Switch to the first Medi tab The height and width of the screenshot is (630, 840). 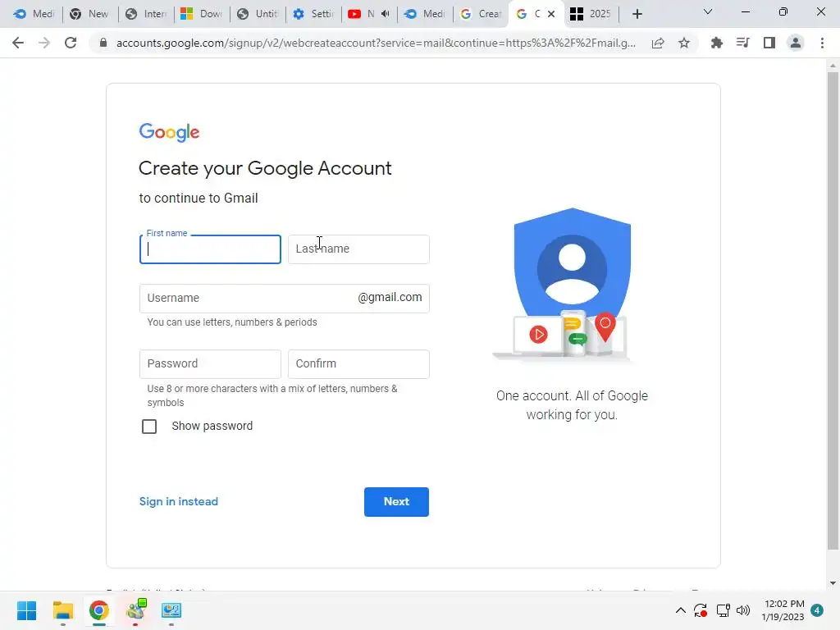[x=34, y=14]
